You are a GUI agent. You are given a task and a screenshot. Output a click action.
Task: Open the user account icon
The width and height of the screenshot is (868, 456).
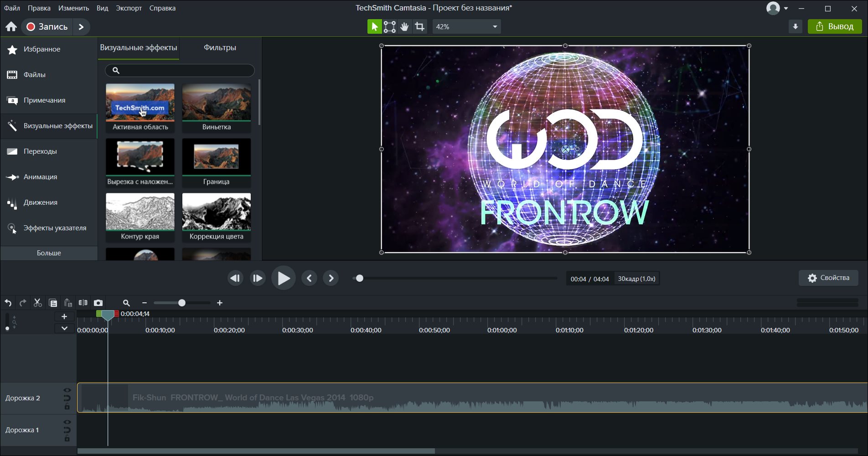[x=773, y=8]
